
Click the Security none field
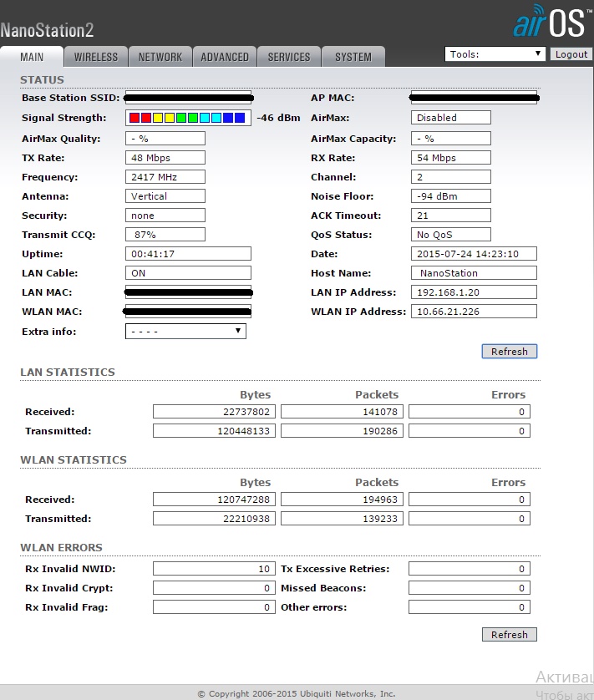tap(165, 216)
